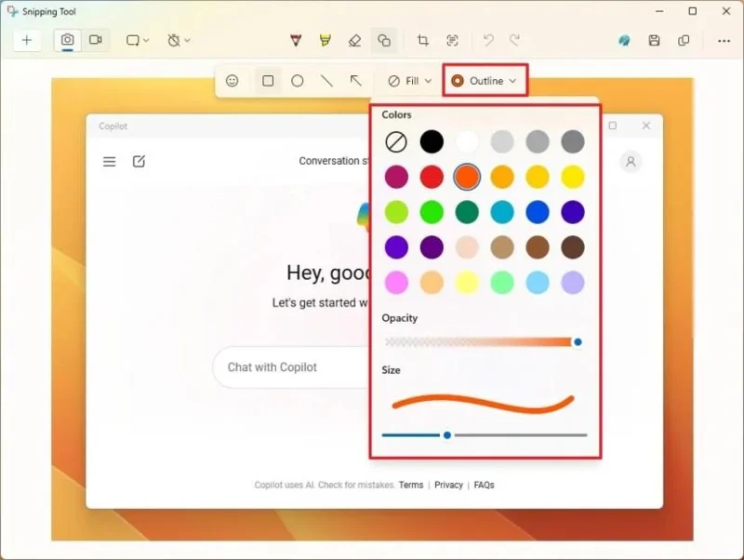Select the Rectangle shape
The image size is (744, 560).
[x=268, y=81]
